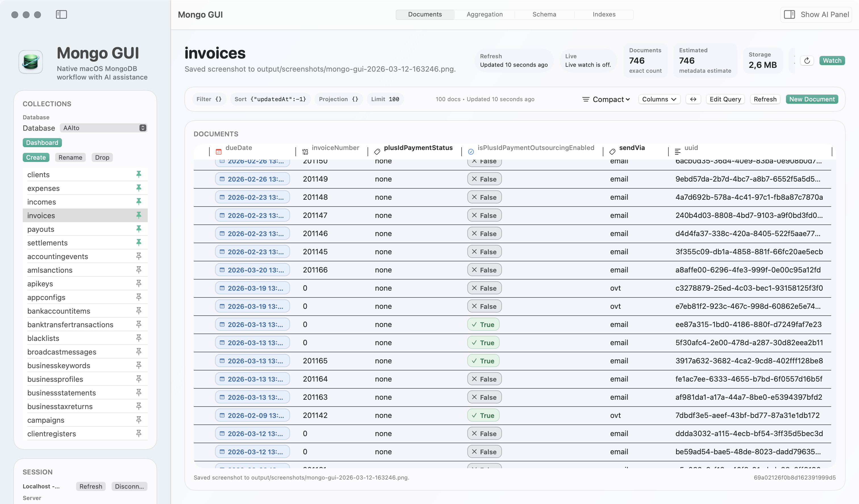The image size is (859, 504).
Task: Pin the banktransfertransactions collection
Action: pyautogui.click(x=139, y=325)
